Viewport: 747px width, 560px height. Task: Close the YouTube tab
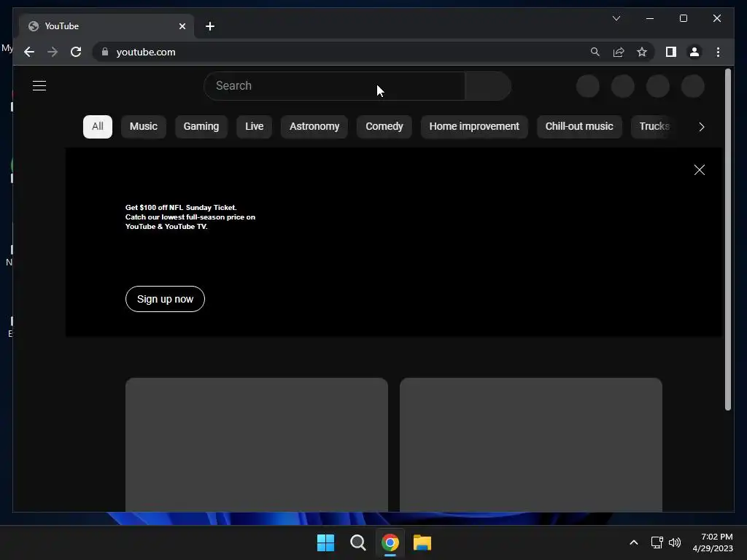point(182,26)
